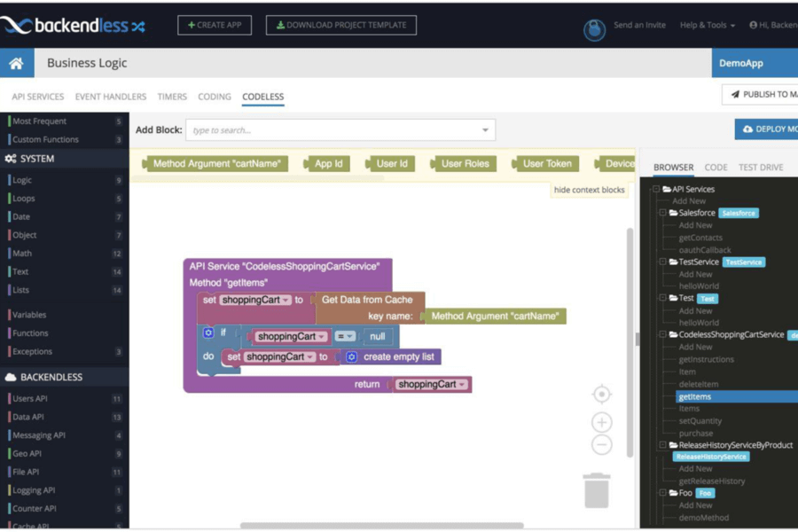Click the CREATE APP button
798x532 pixels.
pos(215,25)
